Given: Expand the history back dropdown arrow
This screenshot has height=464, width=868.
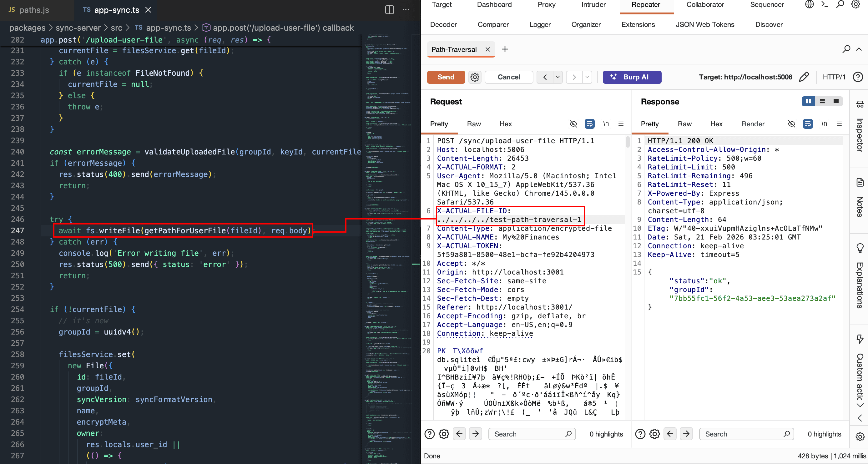Looking at the screenshot, I should point(558,77).
